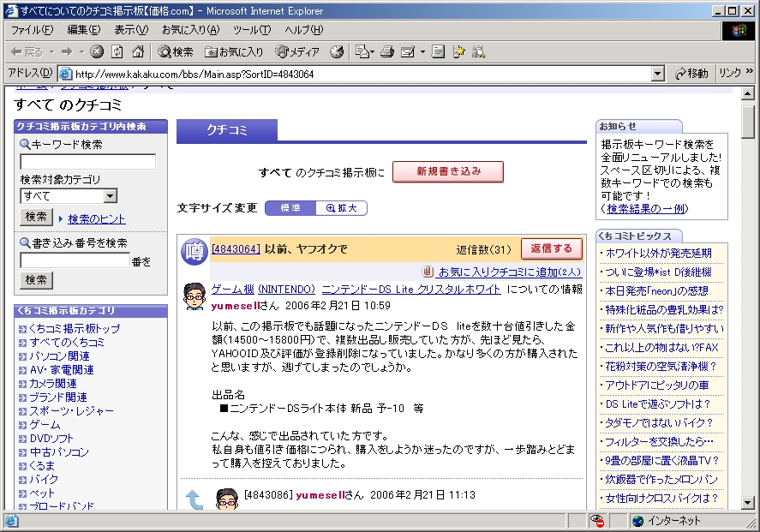Click the Stop loading icon

97,52
